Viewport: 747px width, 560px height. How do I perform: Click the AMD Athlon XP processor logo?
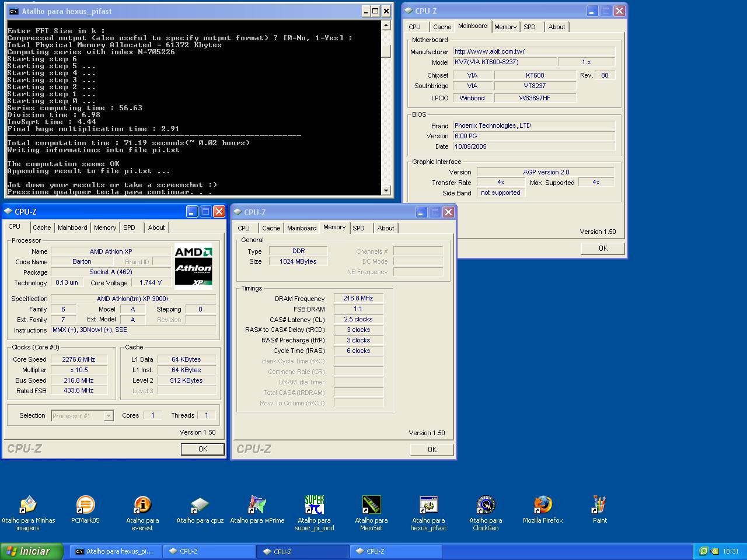click(193, 266)
